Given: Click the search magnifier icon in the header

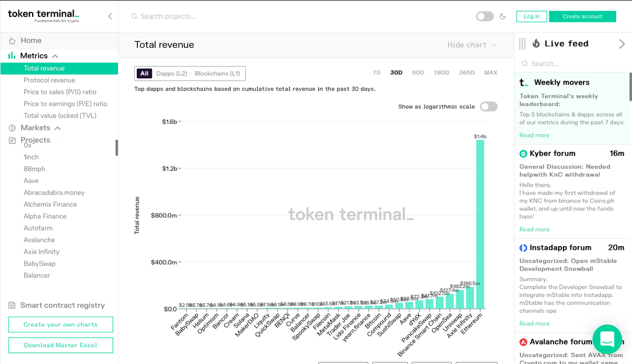Looking at the screenshot, I should point(134,16).
